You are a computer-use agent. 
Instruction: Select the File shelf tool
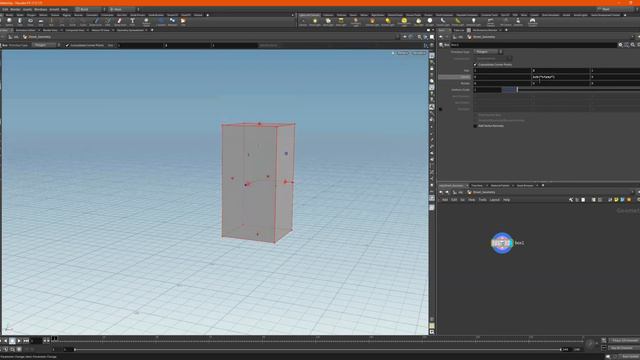[x=183, y=22]
